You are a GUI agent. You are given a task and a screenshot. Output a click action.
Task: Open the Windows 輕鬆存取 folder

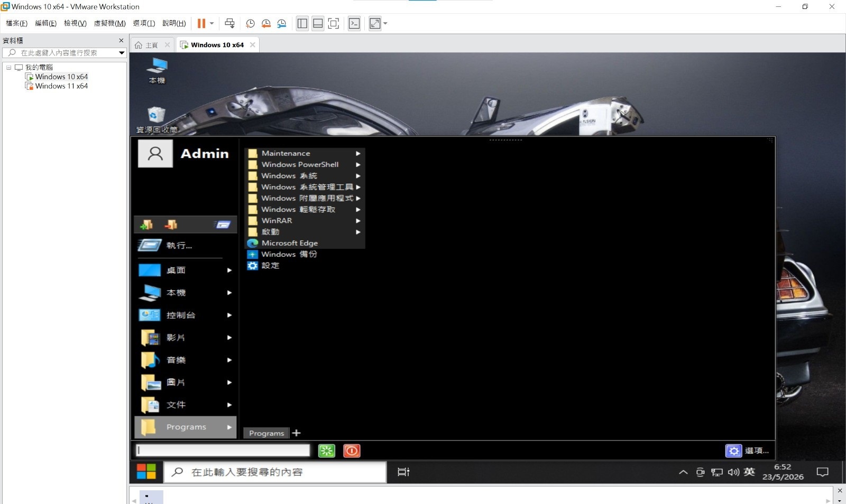pos(305,209)
